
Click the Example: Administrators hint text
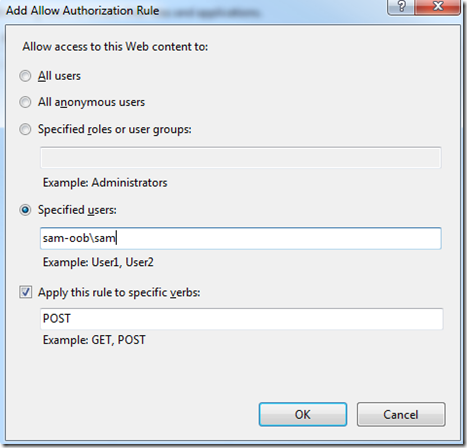[105, 183]
